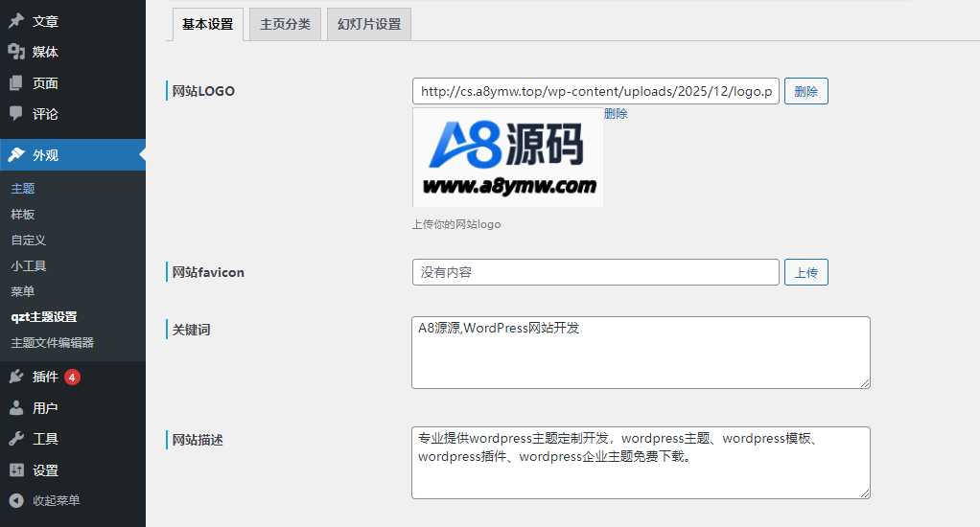Click the small 删除 link beside the logo preview
Image resolution: width=980 pixels, height=527 pixels.
click(x=616, y=114)
